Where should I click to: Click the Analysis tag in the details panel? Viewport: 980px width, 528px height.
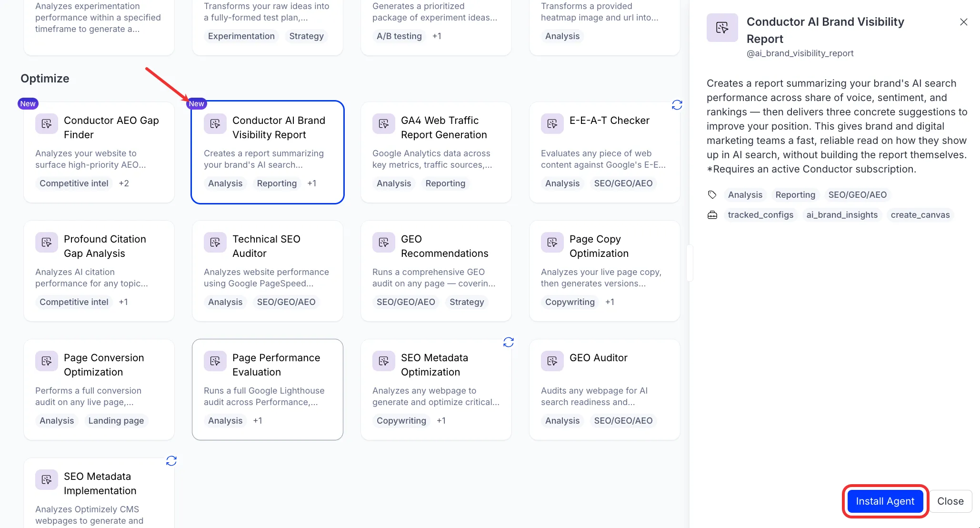point(745,195)
